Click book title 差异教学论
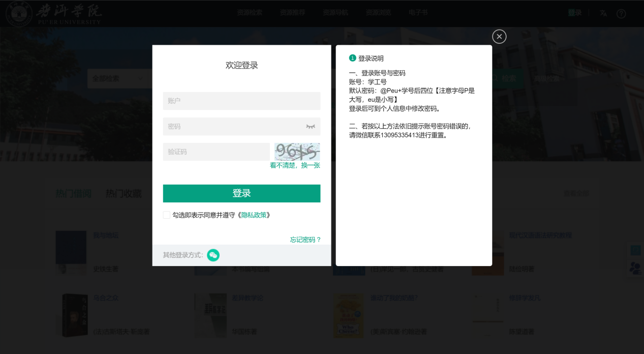This screenshot has height=354, width=644. point(248,298)
